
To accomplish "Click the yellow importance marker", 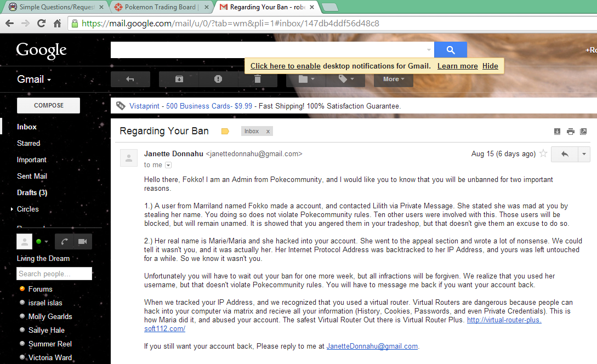I will tap(225, 132).
